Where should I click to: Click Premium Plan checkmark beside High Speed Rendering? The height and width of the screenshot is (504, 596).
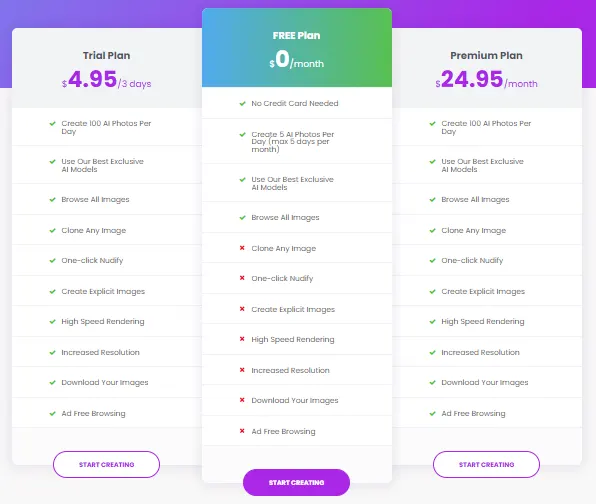click(x=433, y=322)
